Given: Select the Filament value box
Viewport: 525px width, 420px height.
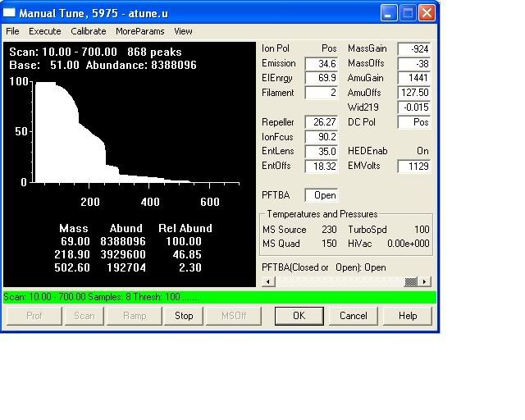Looking at the screenshot, I should pyautogui.click(x=321, y=94).
